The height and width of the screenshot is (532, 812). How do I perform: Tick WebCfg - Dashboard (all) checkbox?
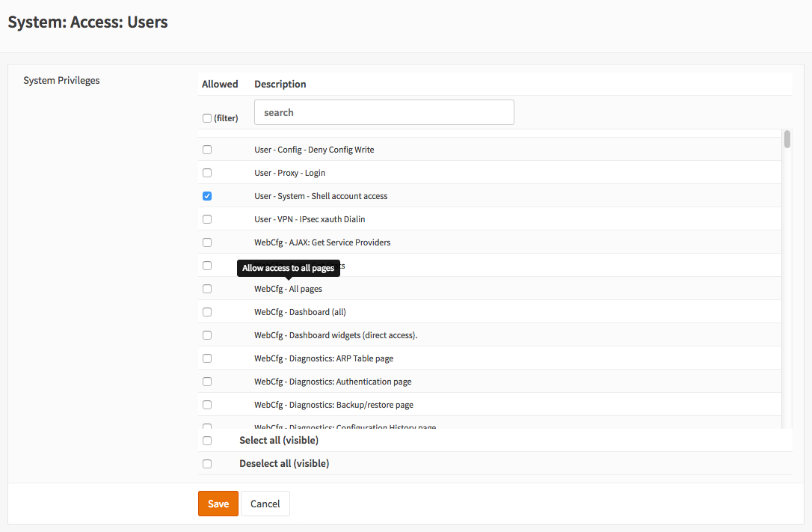207,312
